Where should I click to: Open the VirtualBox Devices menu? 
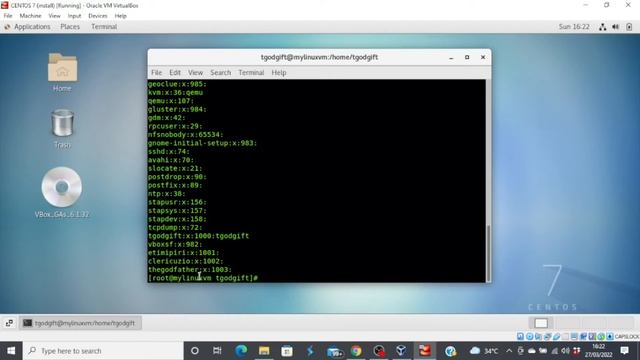pos(98,16)
